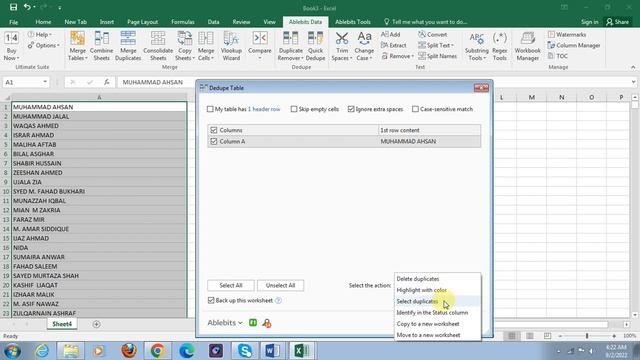This screenshot has width=640, height=360.
Task: Open the Merge Tables tool
Action: pyautogui.click(x=77, y=46)
